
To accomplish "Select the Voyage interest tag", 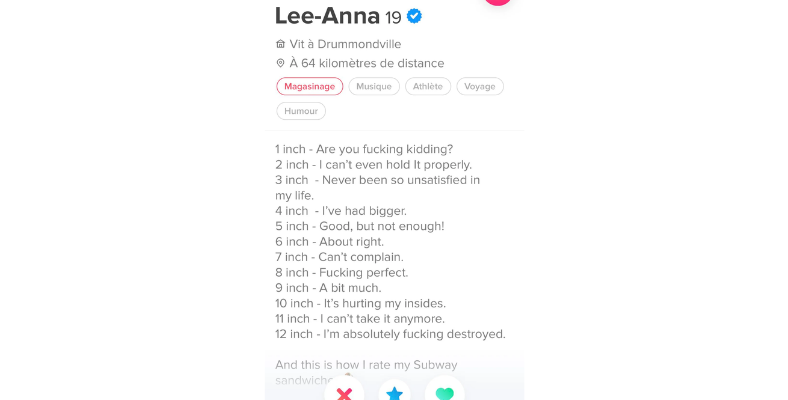I will [x=480, y=87].
